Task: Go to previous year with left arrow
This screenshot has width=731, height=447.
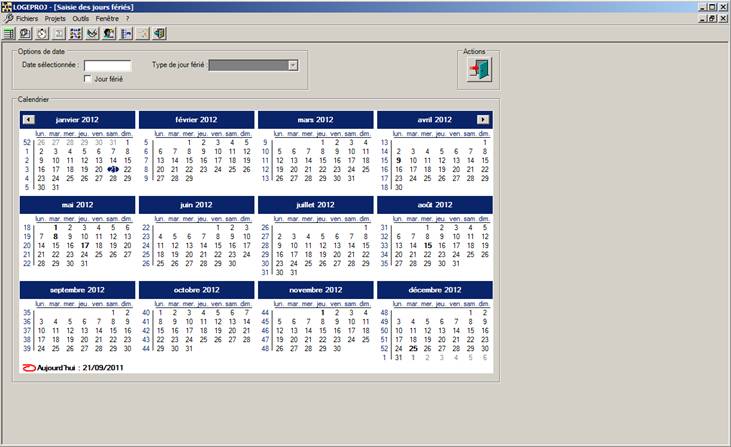Action: pos(28,120)
